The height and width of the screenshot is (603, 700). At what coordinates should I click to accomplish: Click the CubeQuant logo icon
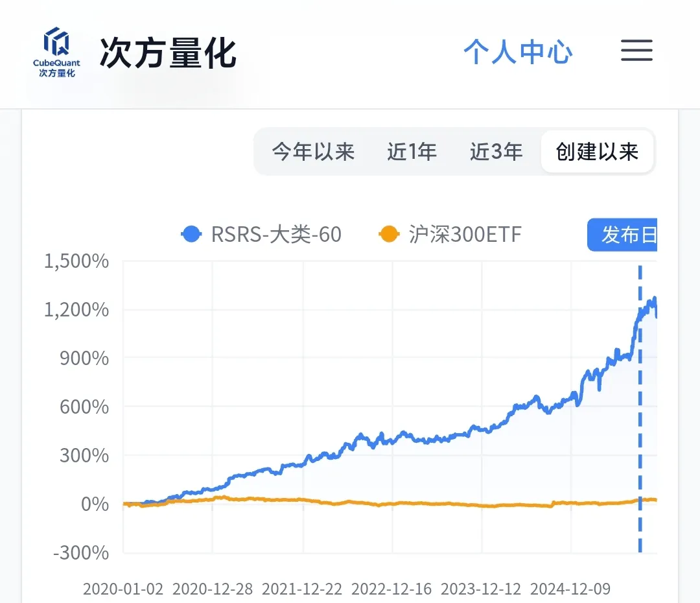pyautogui.click(x=56, y=52)
